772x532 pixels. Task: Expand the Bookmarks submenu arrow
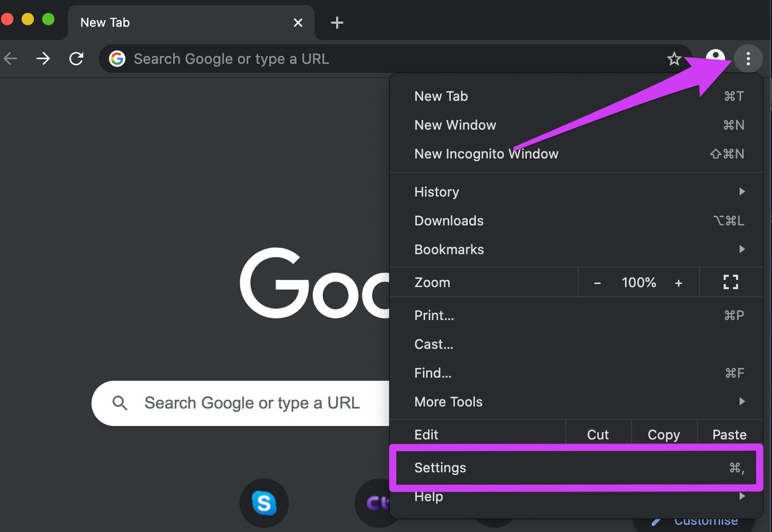point(742,249)
